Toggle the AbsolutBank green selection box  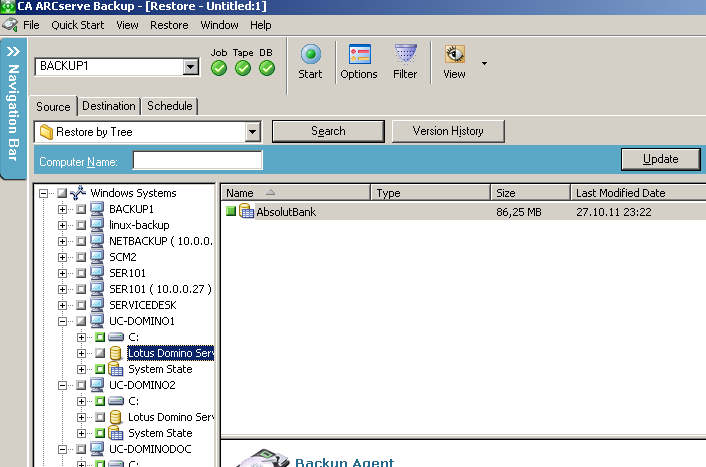click(x=231, y=211)
